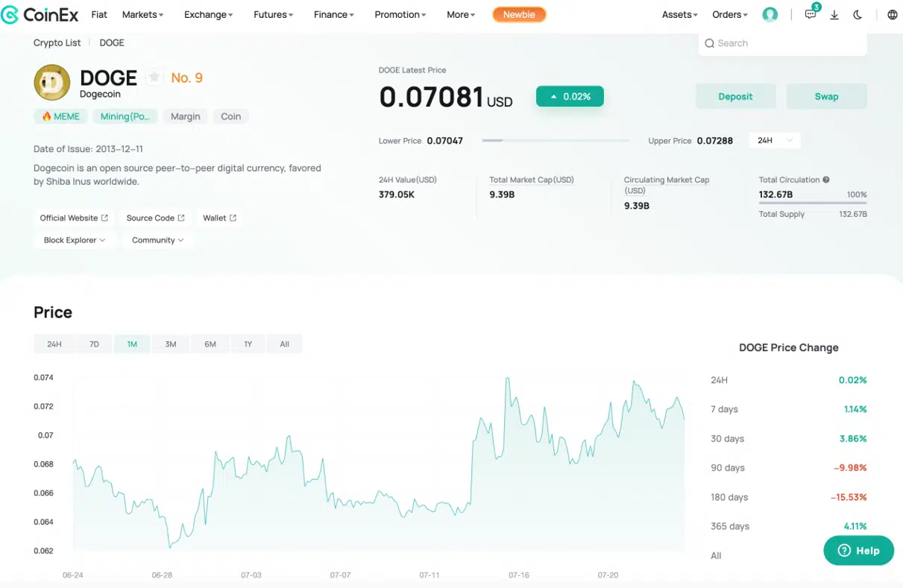Select the 1Y chart tab
Image resolution: width=903 pixels, height=588 pixels.
[248, 344]
